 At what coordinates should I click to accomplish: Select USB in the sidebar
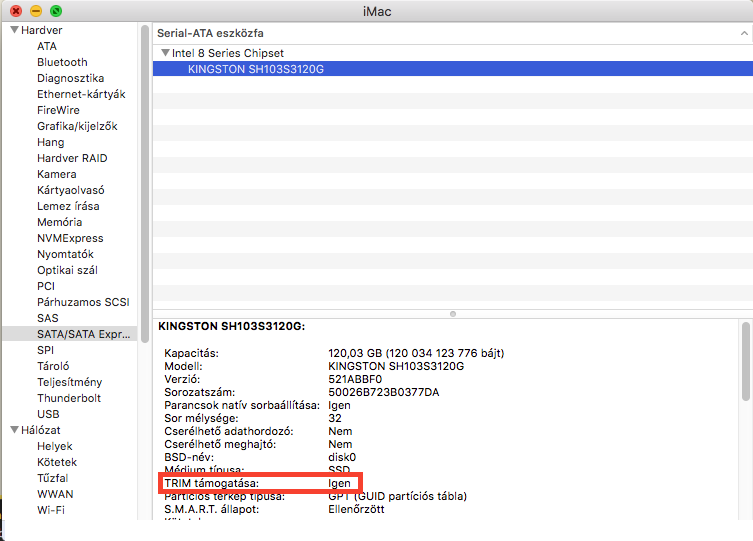coord(48,414)
